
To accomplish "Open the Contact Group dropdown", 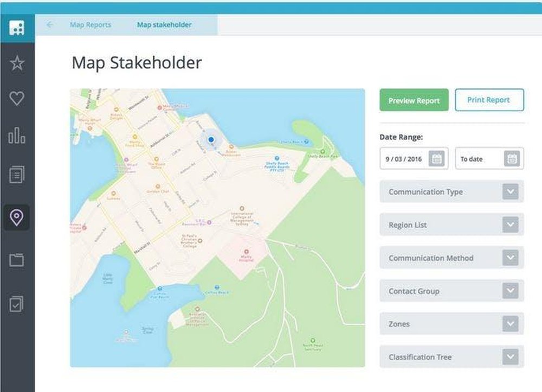I will [451, 291].
